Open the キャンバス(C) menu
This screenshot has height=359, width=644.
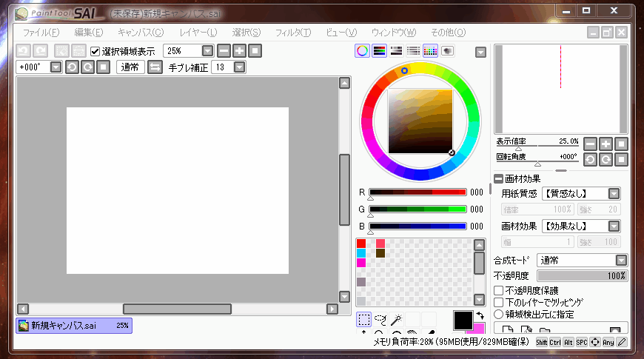pos(141,33)
